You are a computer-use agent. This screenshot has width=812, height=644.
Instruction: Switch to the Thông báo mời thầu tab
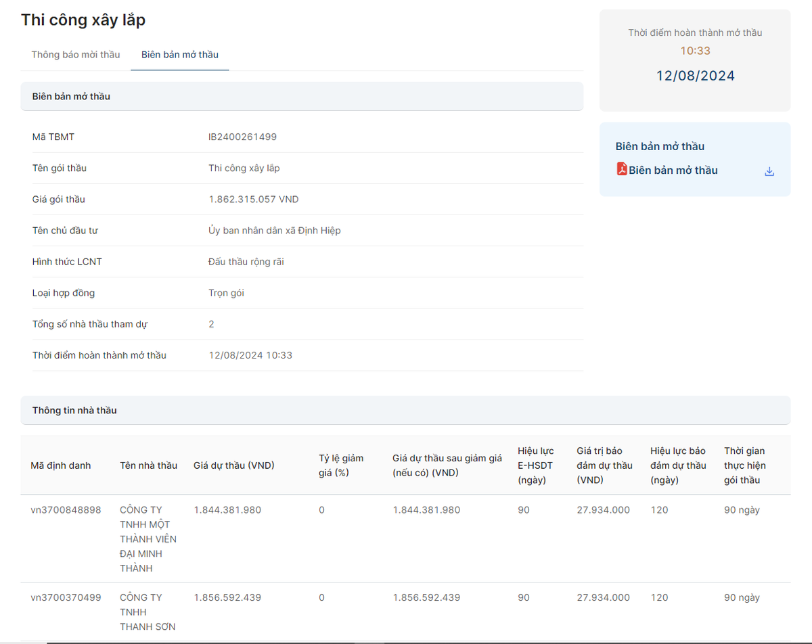[76, 55]
